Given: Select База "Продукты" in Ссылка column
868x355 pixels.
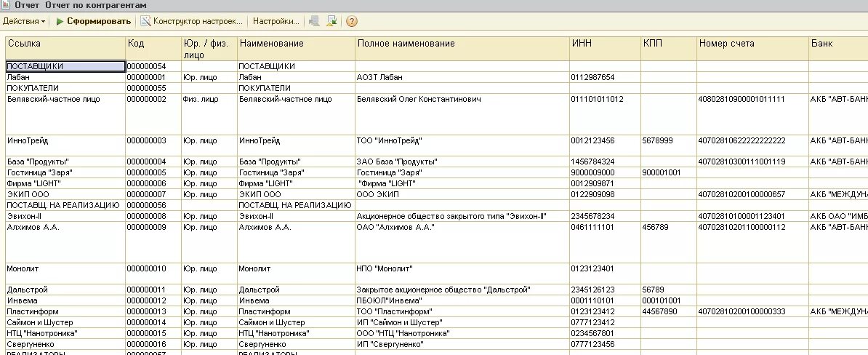Looking at the screenshot, I should [x=66, y=161].
